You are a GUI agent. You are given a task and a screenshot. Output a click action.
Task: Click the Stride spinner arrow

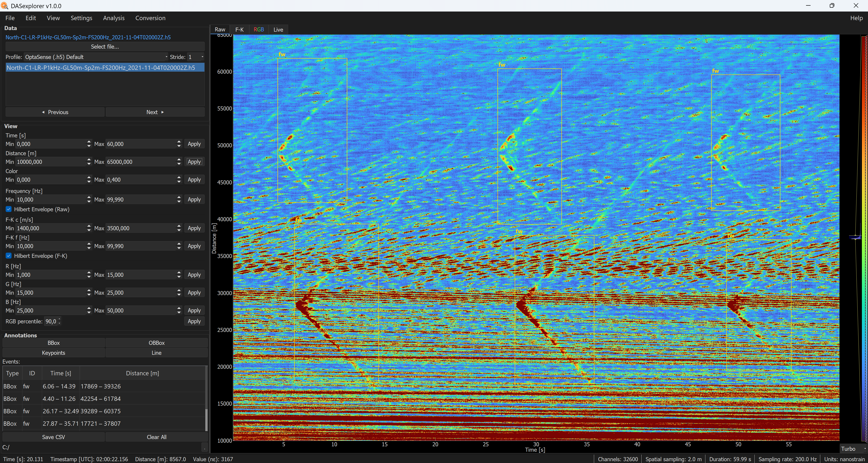point(202,57)
